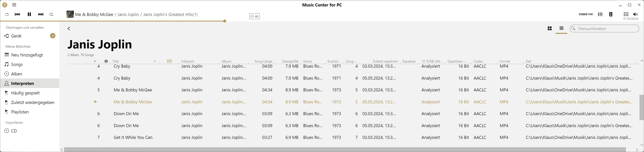
Task: Click the Music Center app logo icon
Action: point(5,5)
